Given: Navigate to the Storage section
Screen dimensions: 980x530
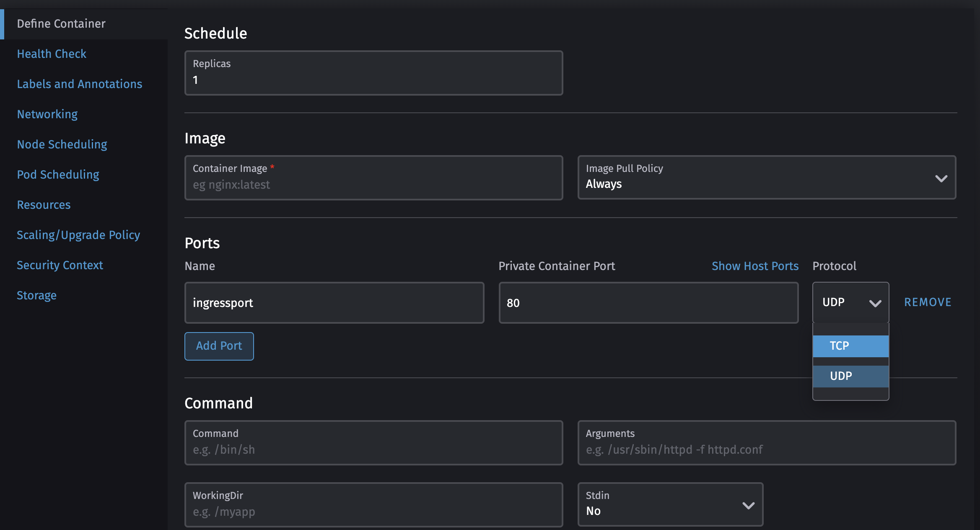Looking at the screenshot, I should click(x=36, y=295).
